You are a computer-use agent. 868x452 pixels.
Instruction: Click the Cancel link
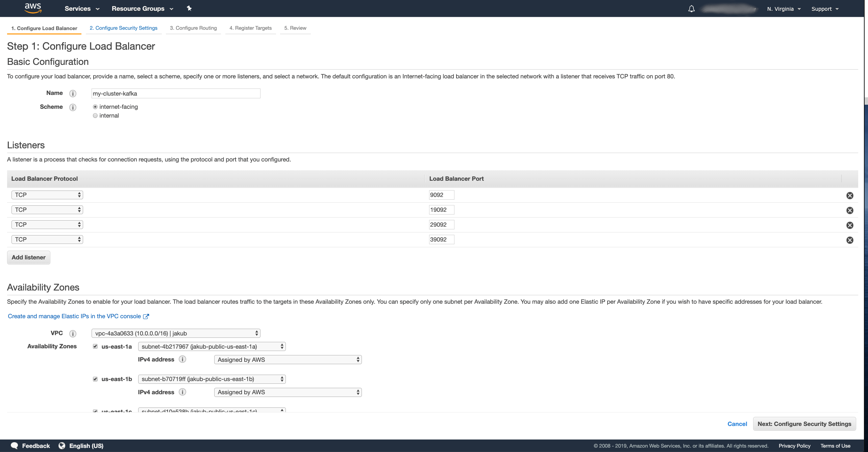[x=737, y=424]
